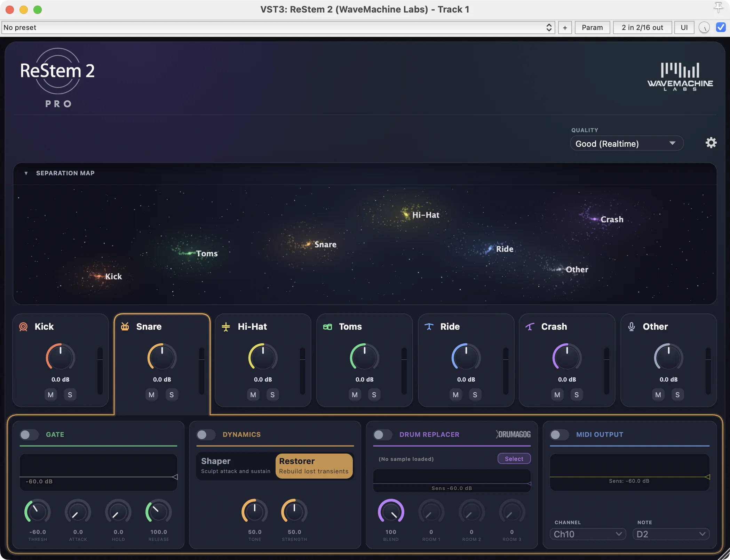Click the pin window icon
Screen dimensions: 730x560
(x=718, y=8)
